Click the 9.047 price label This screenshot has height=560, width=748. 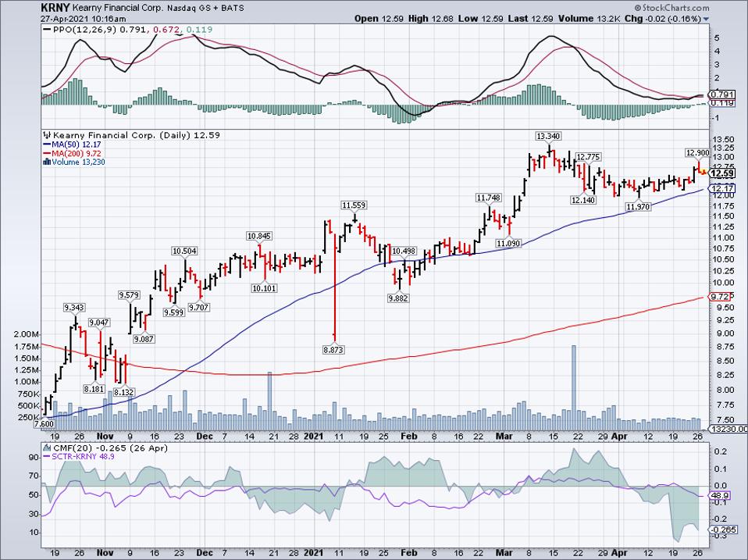point(99,323)
